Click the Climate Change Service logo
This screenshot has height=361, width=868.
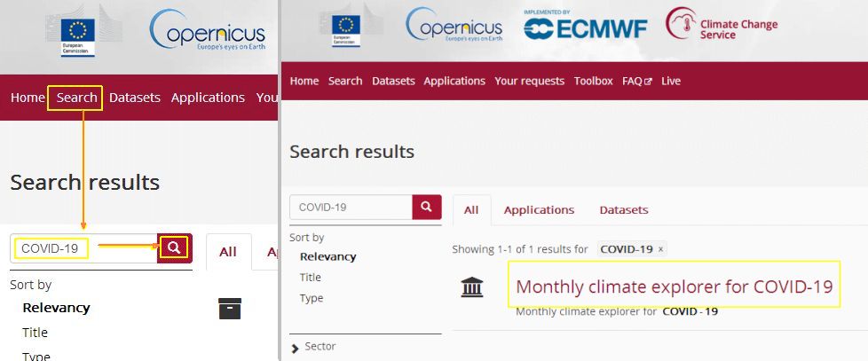point(722,24)
